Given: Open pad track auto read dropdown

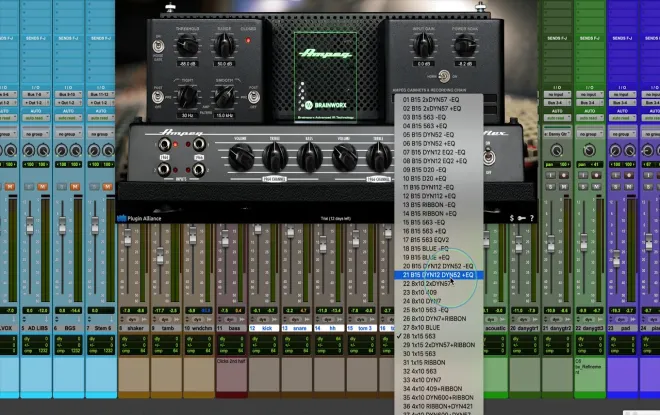Looking at the screenshot, I should tap(622, 118).
